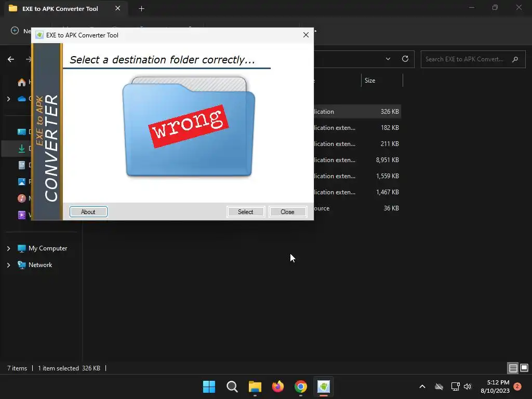Select the file row sized 182 KB

357,128
